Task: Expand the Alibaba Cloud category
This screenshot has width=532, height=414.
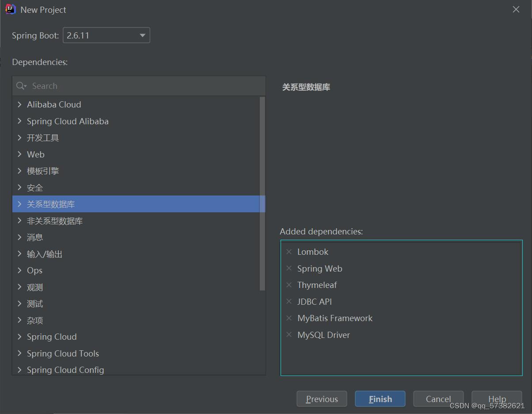Action: [19, 104]
